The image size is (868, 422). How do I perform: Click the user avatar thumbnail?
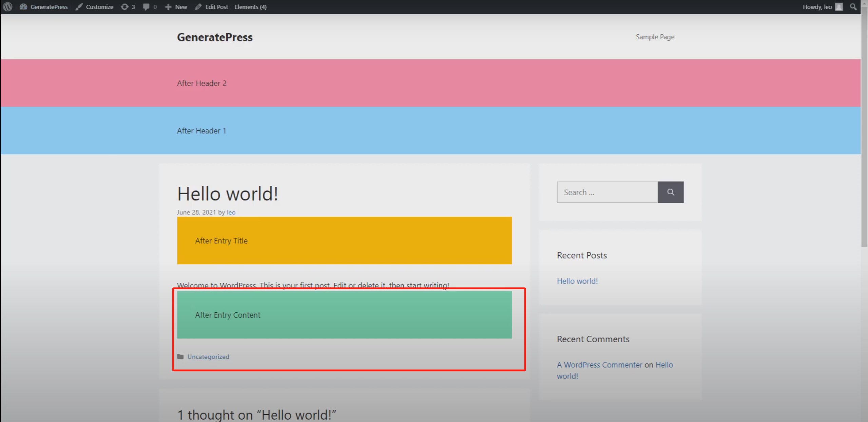[x=839, y=7]
